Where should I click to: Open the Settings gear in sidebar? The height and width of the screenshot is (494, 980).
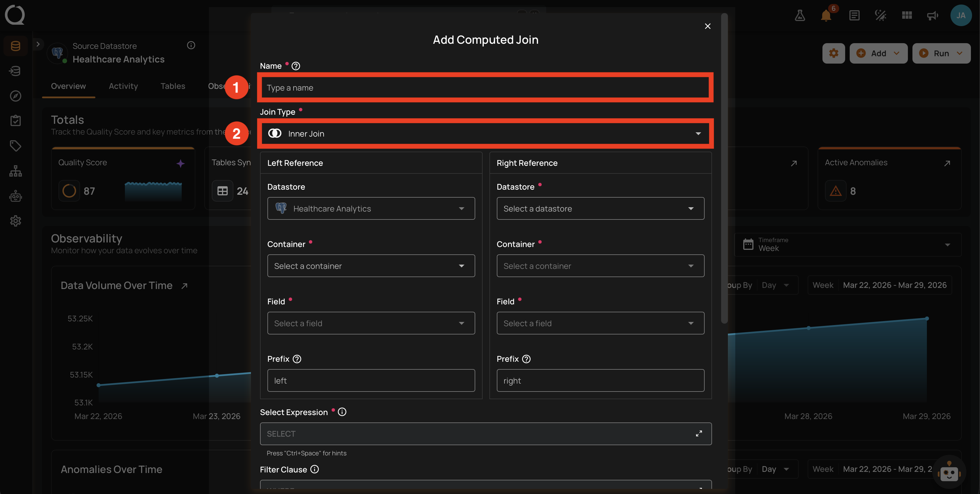tap(16, 221)
